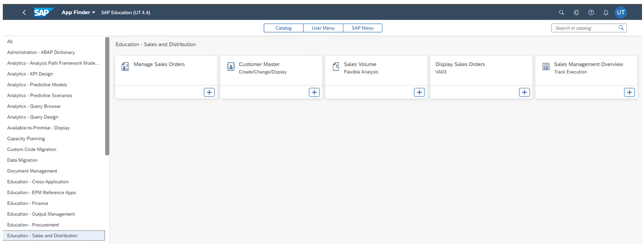
Task: Click the Sales Management Overview tile icon
Action: point(546,66)
